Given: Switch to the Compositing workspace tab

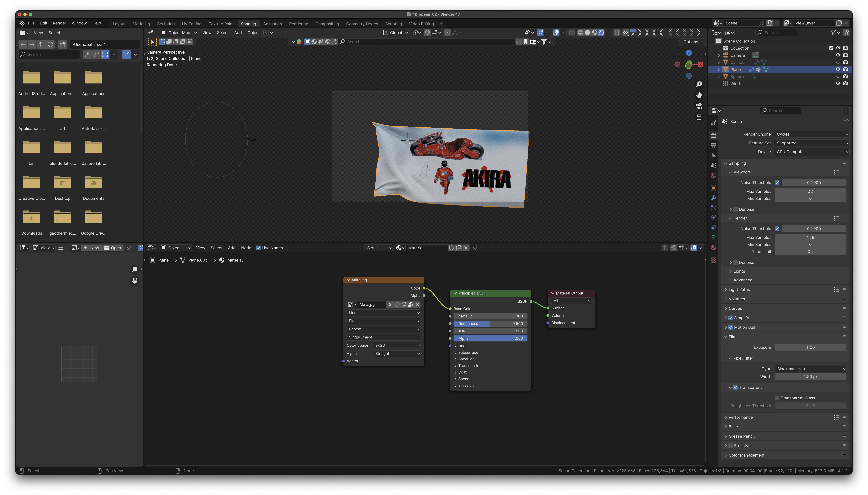Looking at the screenshot, I should click(327, 24).
